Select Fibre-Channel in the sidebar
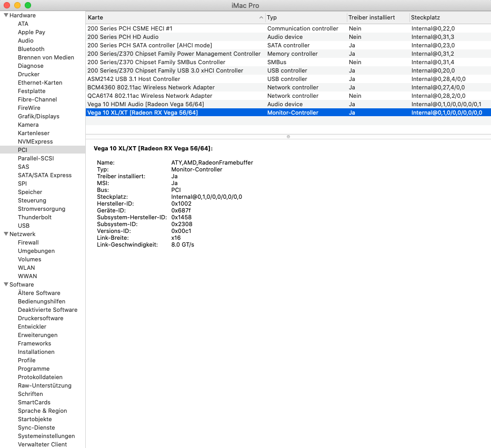This screenshot has width=491, height=448. coord(37,99)
